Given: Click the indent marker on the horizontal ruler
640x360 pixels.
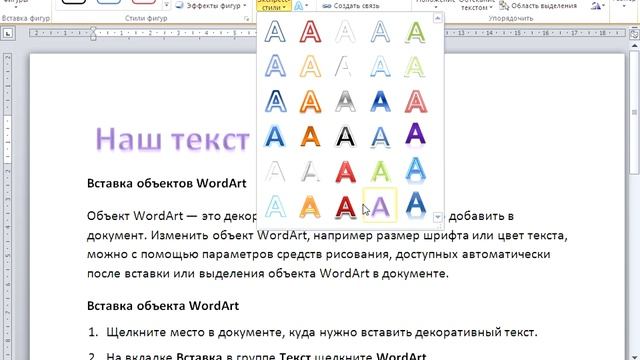Looking at the screenshot, I should coord(93,33).
